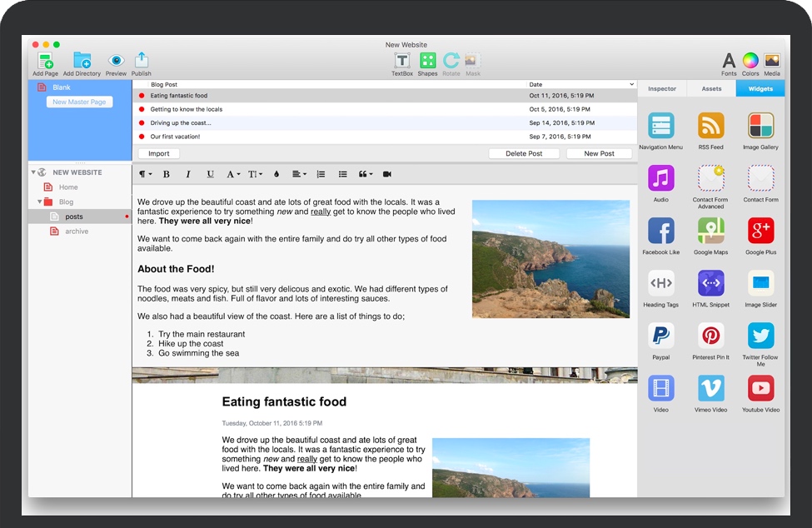Insert video using the camera icon
Screen dimensions: 812x528
click(387, 174)
